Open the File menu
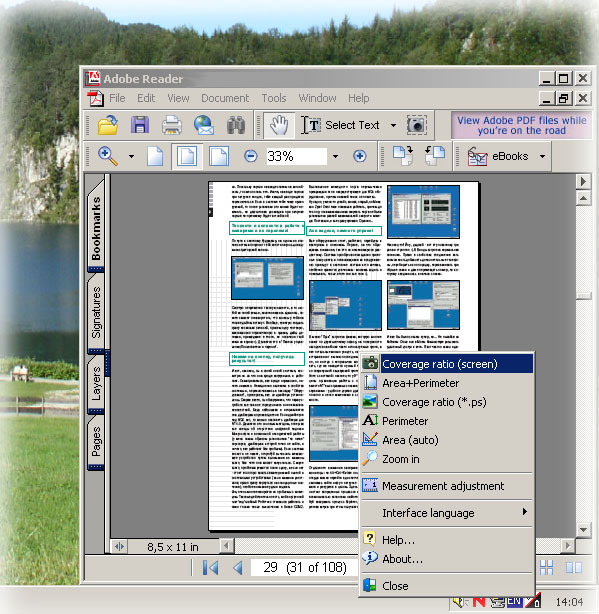The image size is (599, 614). [x=117, y=98]
